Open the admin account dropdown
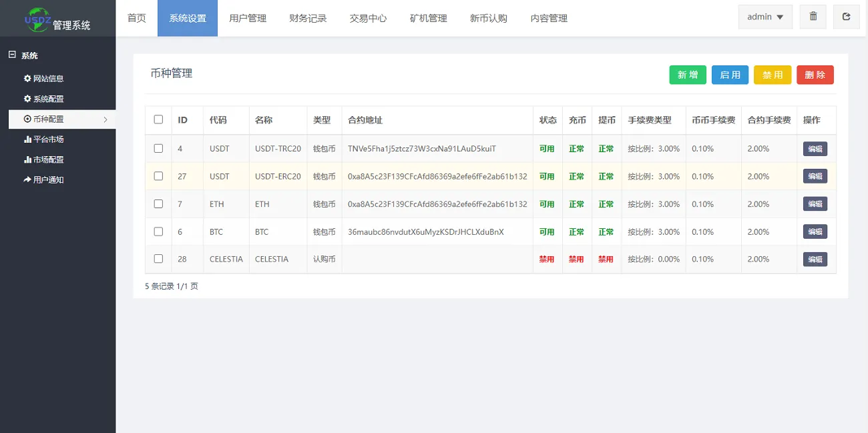868x433 pixels. (765, 16)
